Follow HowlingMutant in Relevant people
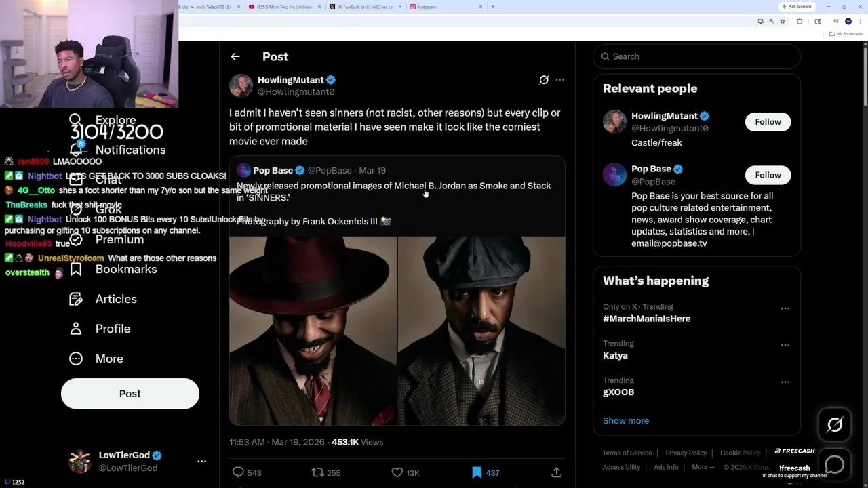The width and height of the screenshot is (868, 488). tap(768, 122)
